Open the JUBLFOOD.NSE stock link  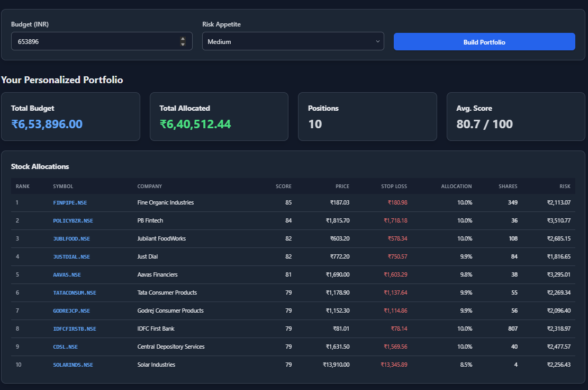tap(71, 238)
